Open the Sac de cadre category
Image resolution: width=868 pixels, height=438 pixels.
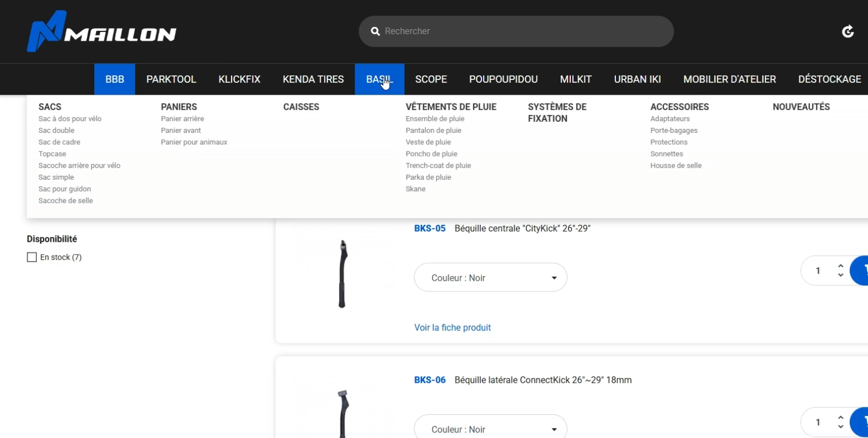click(60, 142)
